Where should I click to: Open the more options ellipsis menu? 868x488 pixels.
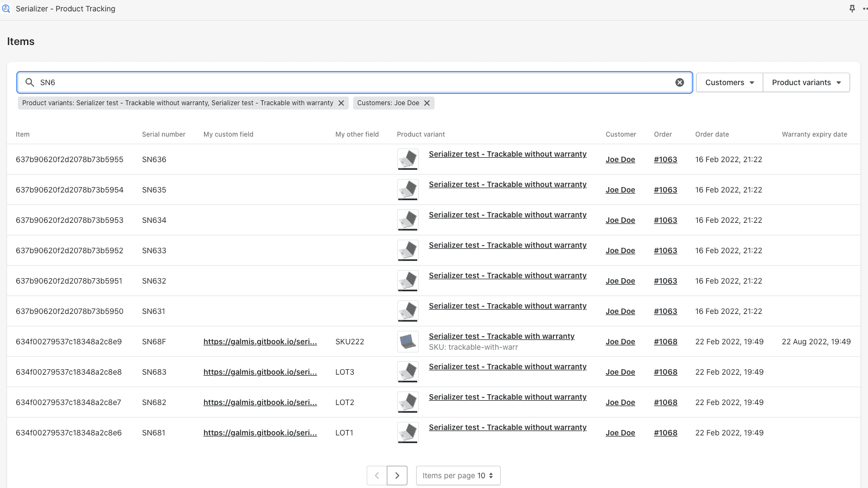pyautogui.click(x=864, y=9)
